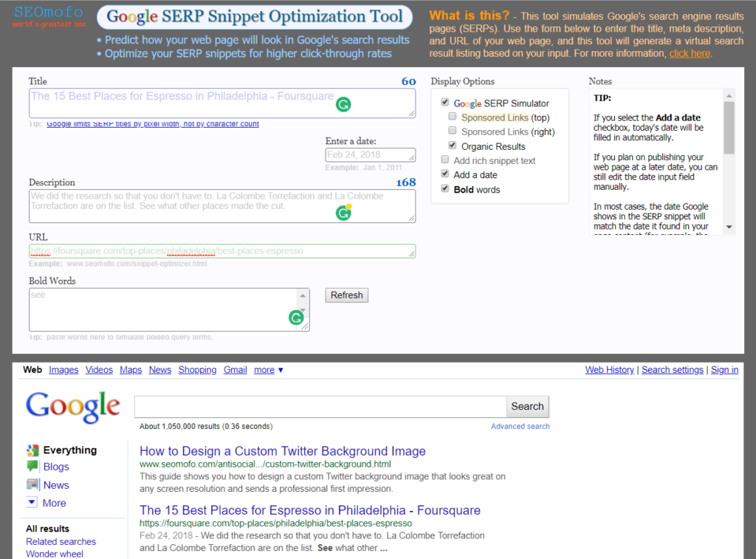Open the Search settings link
Viewport: 756px width, 559px height.
point(672,370)
